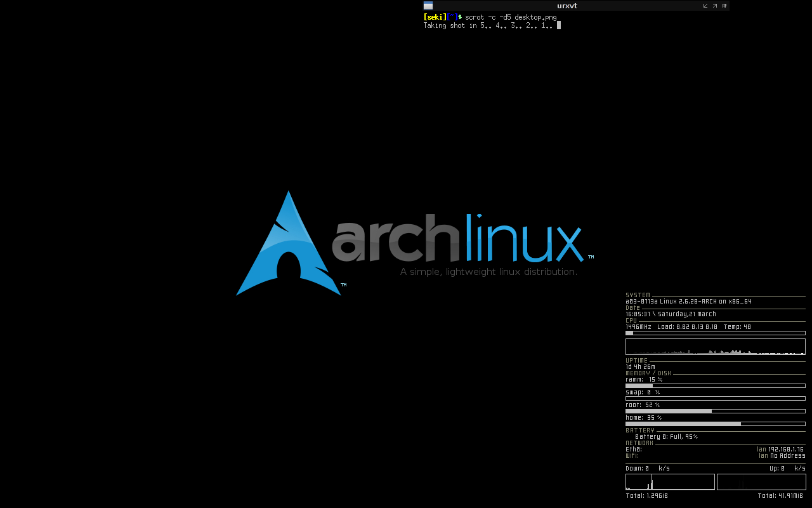Image resolution: width=812 pixels, height=508 pixels.
Task: Click the down-left arrow titlebar button
Action: click(x=705, y=6)
